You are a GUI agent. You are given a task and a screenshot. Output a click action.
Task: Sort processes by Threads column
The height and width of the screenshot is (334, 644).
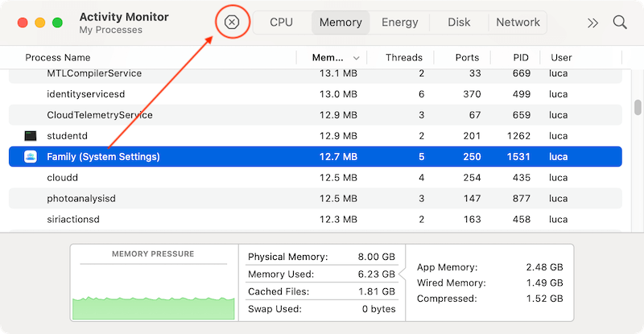(x=403, y=58)
